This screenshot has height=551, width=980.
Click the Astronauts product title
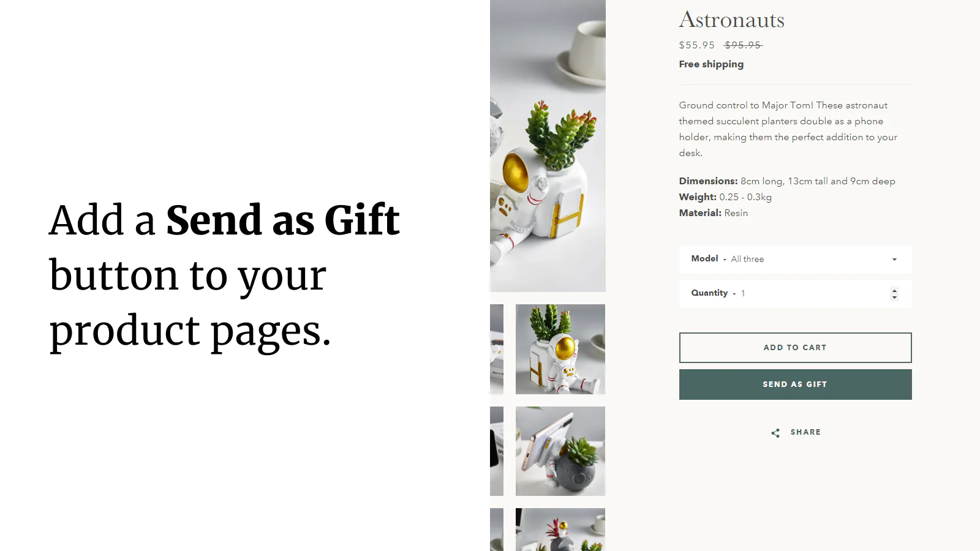[x=731, y=20]
